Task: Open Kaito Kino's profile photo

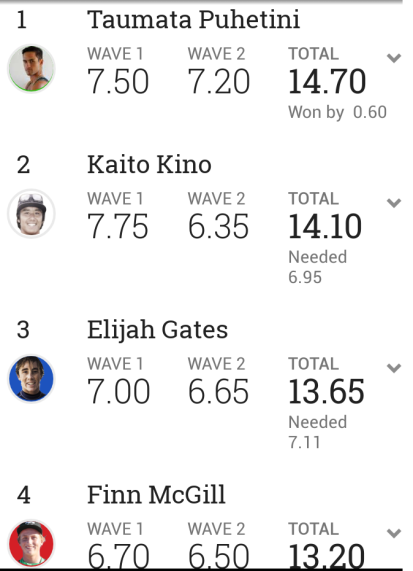Action: pyautogui.click(x=31, y=213)
